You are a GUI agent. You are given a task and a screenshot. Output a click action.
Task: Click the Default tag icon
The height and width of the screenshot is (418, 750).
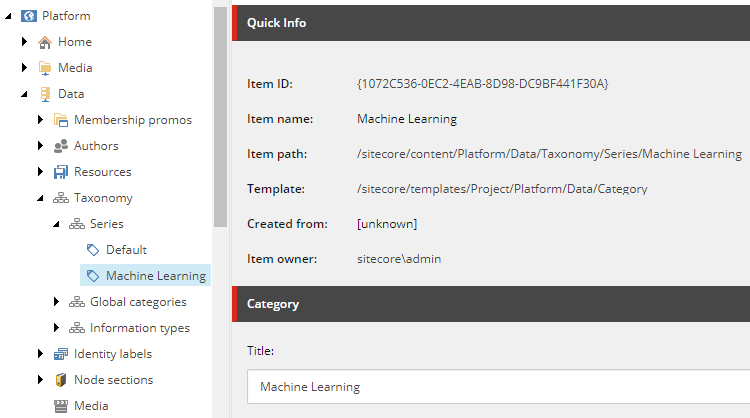pos(92,250)
